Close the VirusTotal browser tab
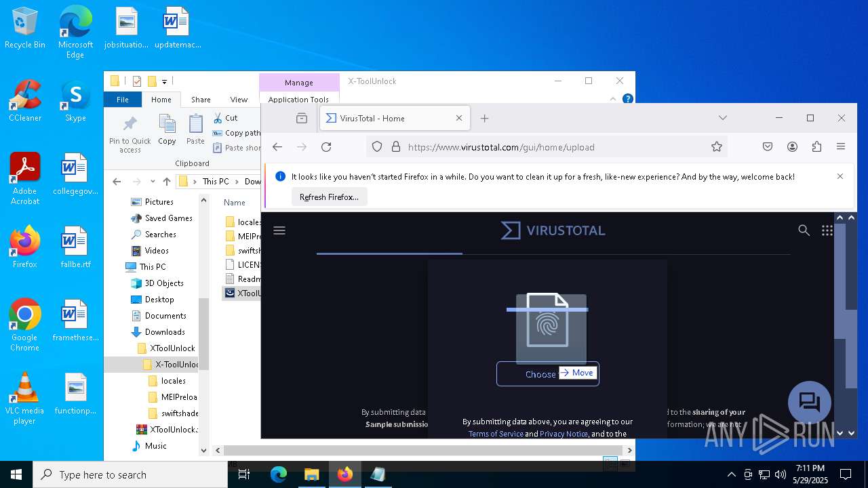The height and width of the screenshot is (488, 868). click(458, 118)
